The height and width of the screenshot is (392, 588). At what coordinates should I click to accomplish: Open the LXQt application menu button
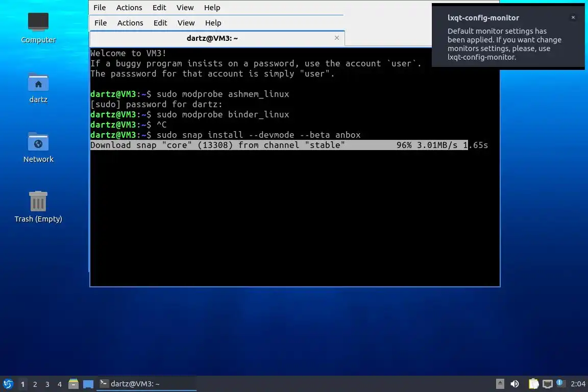coord(8,384)
